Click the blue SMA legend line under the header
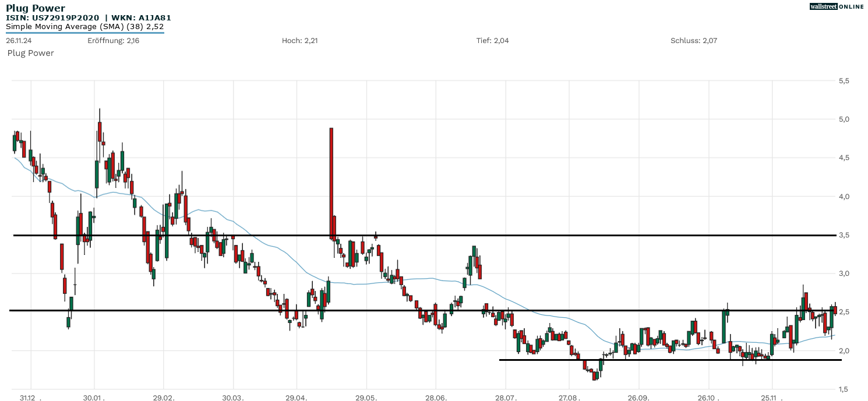This screenshot has height=401, width=868. (x=84, y=33)
